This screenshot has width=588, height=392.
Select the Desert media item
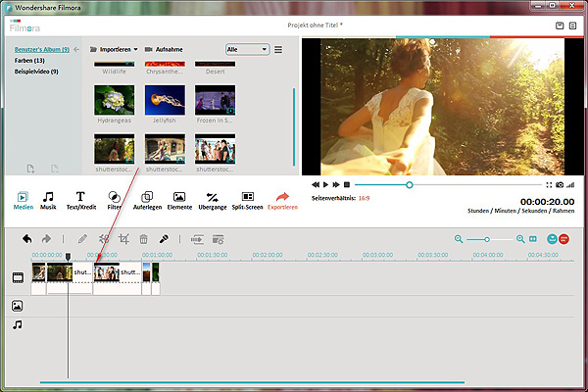click(x=215, y=68)
